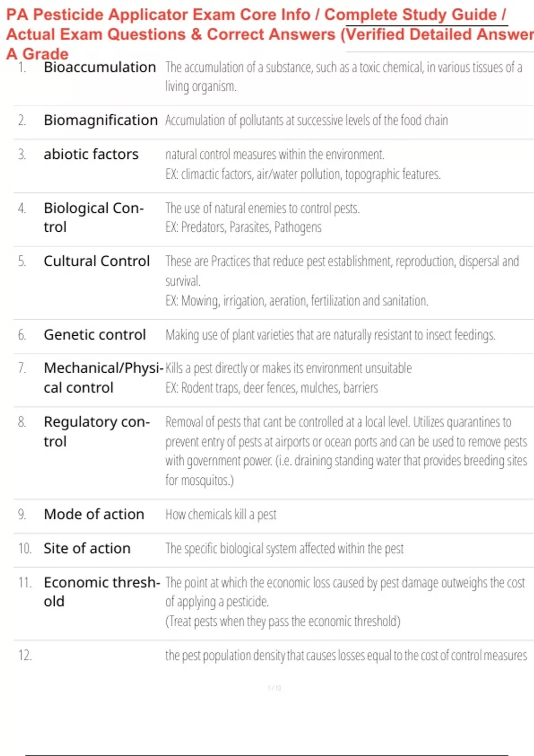Click the definition beside item number 12
This screenshot has height=756, width=534.
tap(346, 655)
